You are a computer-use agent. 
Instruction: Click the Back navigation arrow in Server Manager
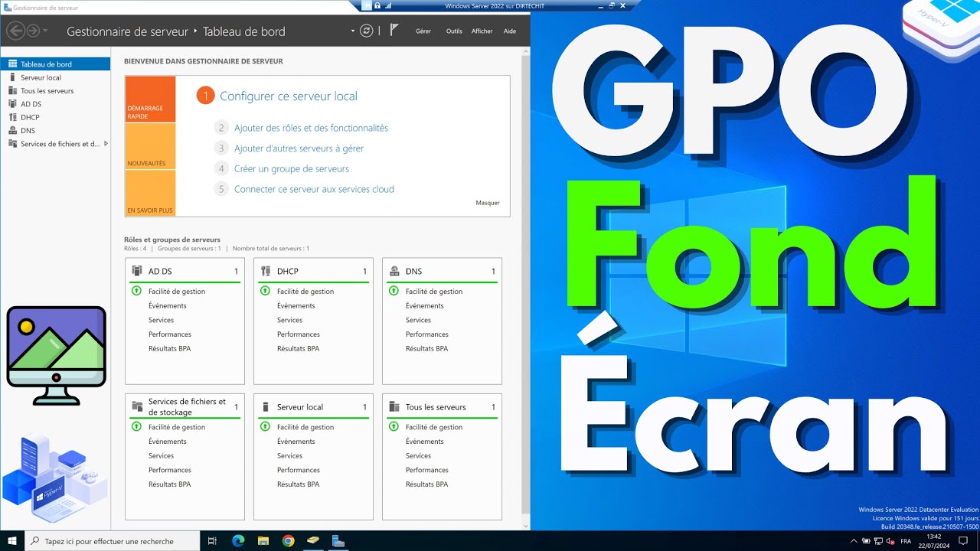[15, 31]
